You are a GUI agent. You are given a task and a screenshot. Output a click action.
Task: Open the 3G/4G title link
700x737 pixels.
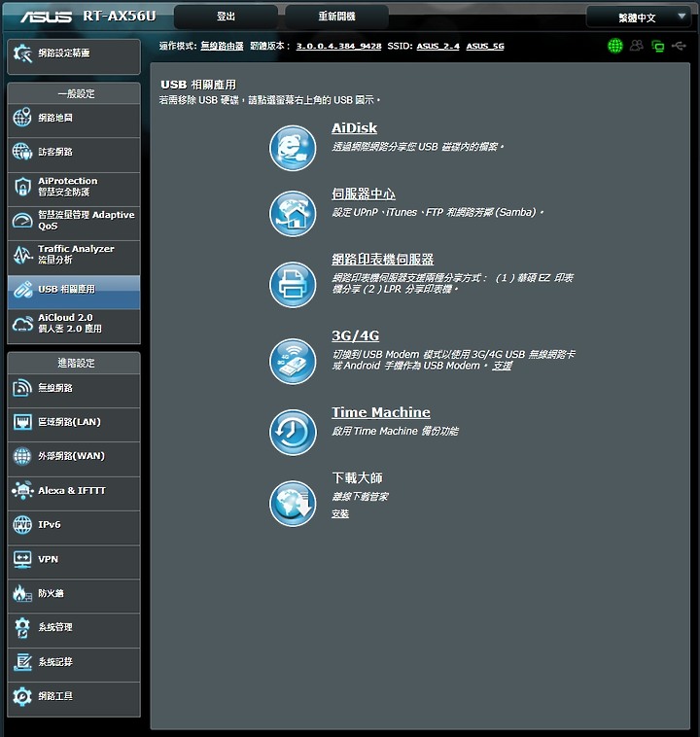(356, 335)
